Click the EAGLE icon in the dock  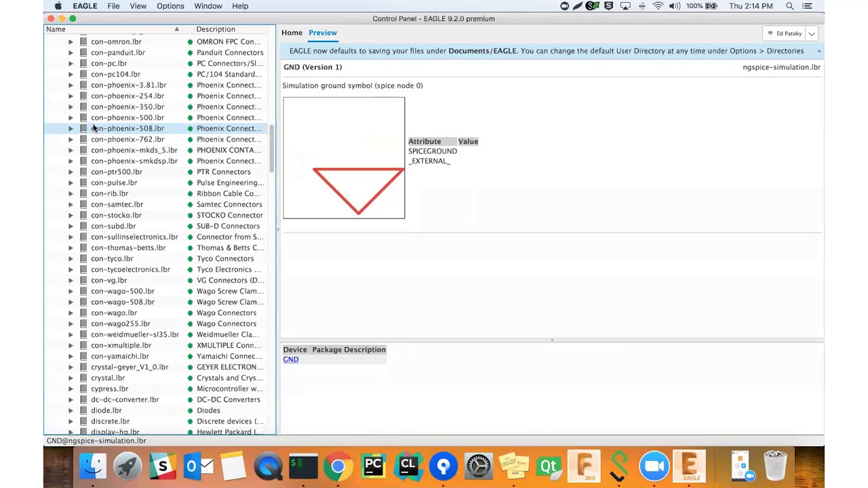click(x=690, y=466)
